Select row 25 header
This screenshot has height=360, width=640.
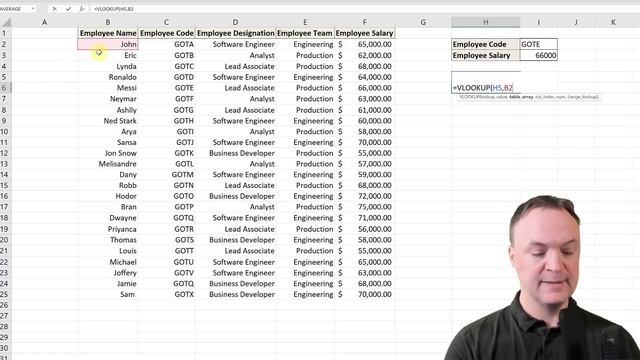tap(5, 294)
